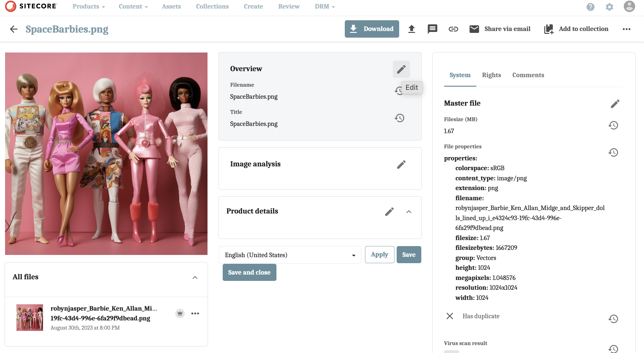Edit the Master file details pencil icon
This screenshot has width=644, height=353.
(615, 103)
